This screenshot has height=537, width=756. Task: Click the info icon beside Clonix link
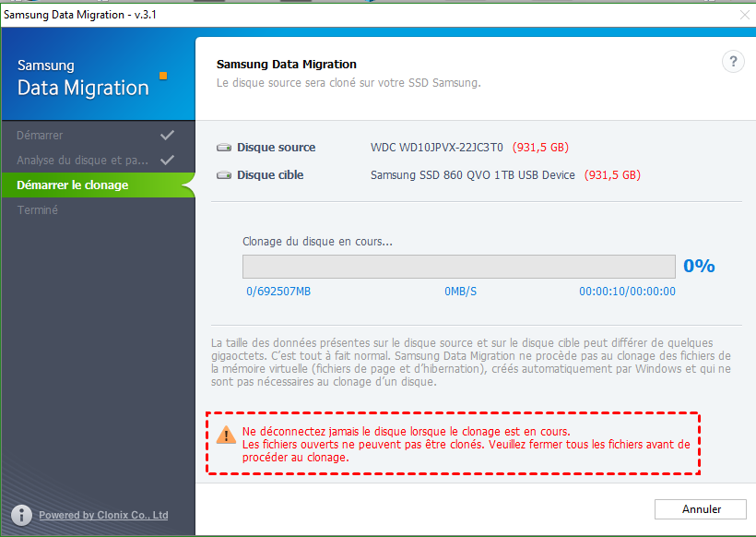[x=22, y=515]
